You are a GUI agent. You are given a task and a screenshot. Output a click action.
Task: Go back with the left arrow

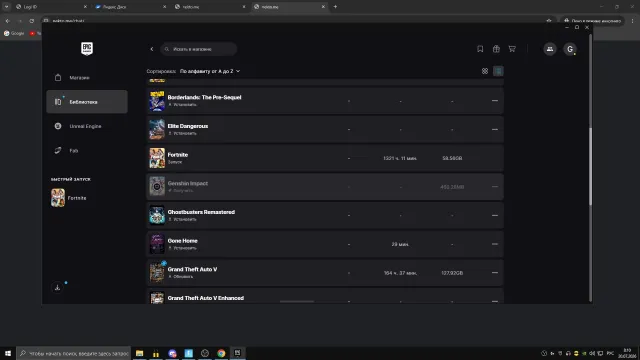(x=152, y=49)
